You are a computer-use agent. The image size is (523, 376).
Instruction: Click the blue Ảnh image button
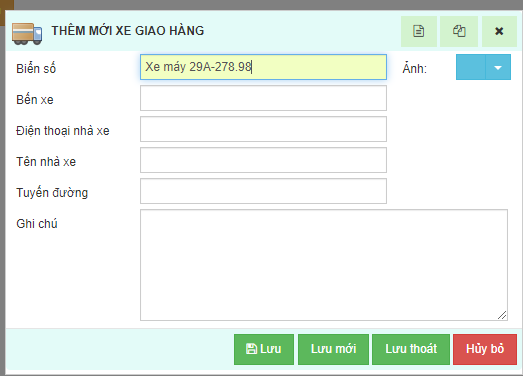click(x=471, y=67)
